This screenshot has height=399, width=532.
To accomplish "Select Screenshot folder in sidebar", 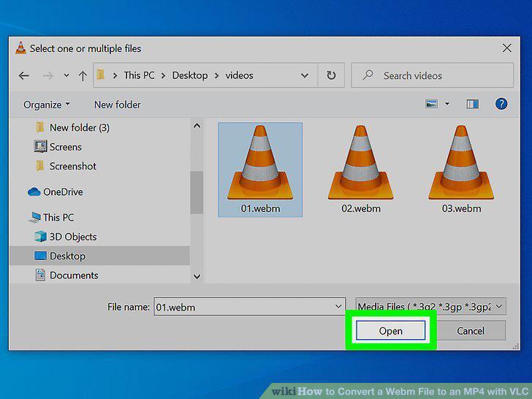I will tap(73, 166).
